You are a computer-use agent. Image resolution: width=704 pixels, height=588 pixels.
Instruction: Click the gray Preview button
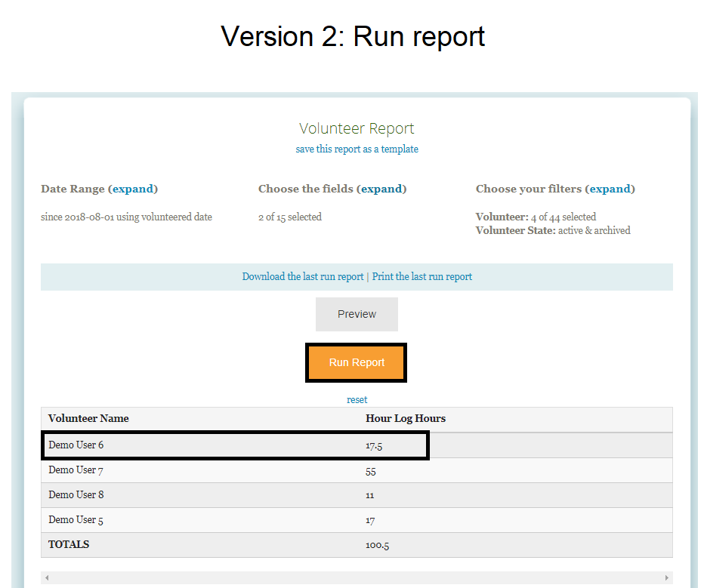(x=357, y=314)
